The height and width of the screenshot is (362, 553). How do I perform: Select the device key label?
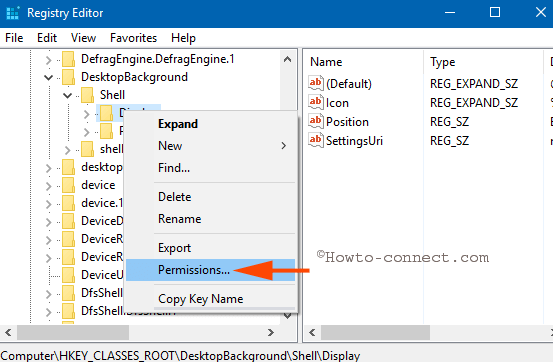click(98, 185)
